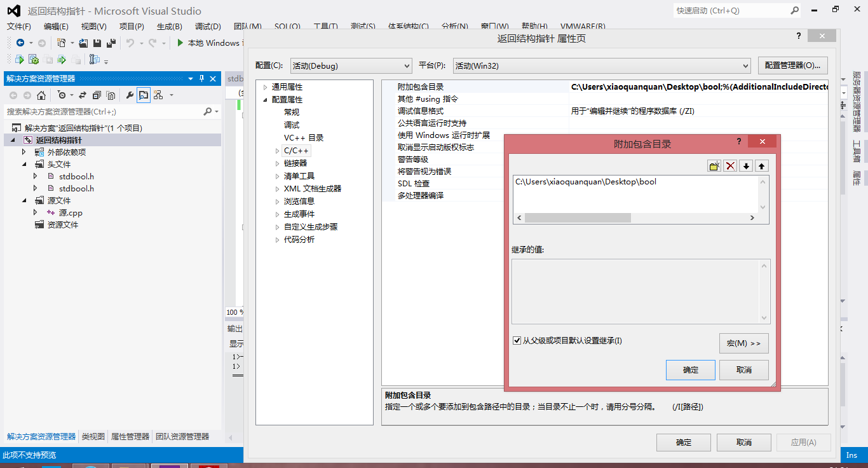868x468 pixels.
Task: Click the Quick Launch search magnifier icon
Action: (794, 10)
